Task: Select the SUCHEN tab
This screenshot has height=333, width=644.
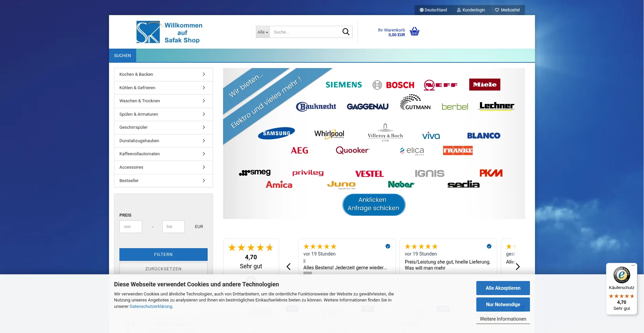Action: pos(122,56)
